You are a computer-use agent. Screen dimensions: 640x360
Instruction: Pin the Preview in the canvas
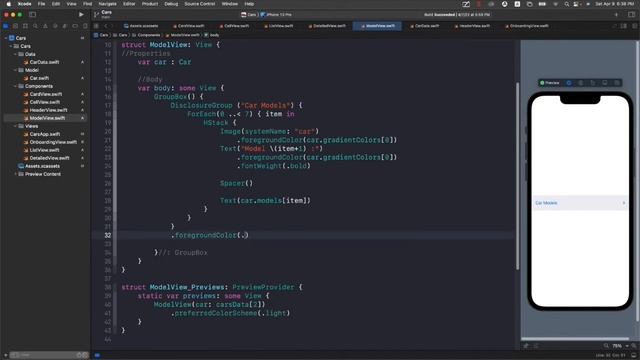click(x=526, y=346)
